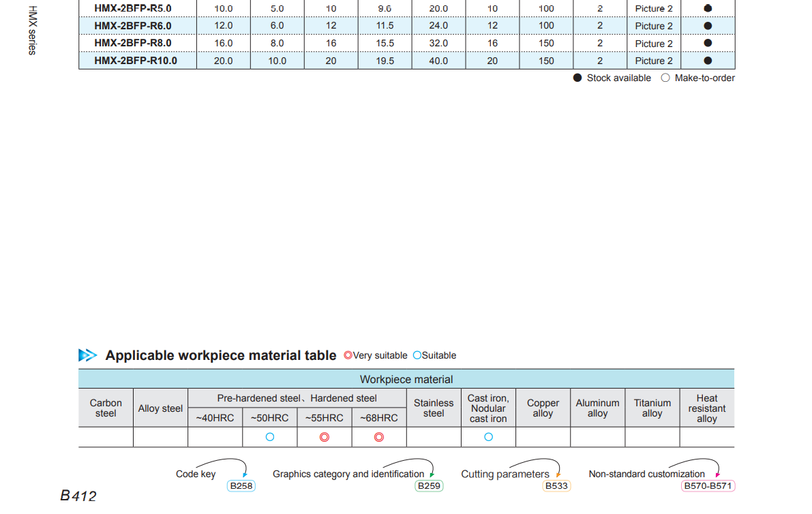Click the blue Suitable circle under ~50HRC
Screen dimensions: 812x514
pos(270,437)
